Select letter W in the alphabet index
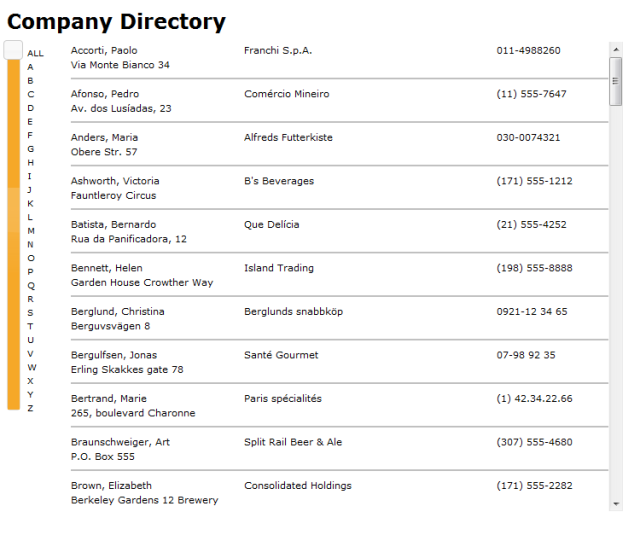This screenshot has width=640, height=541. [x=32, y=367]
